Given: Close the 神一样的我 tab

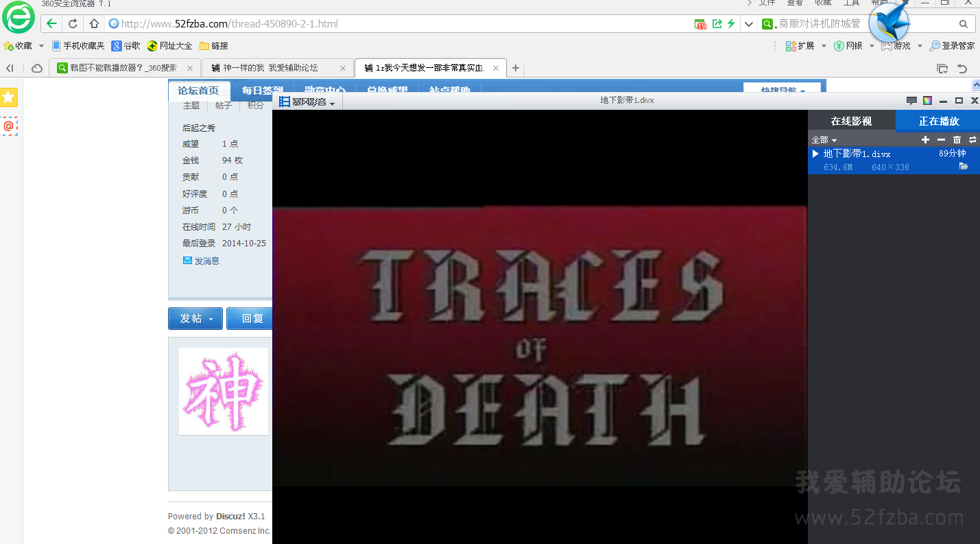Looking at the screenshot, I should [343, 68].
